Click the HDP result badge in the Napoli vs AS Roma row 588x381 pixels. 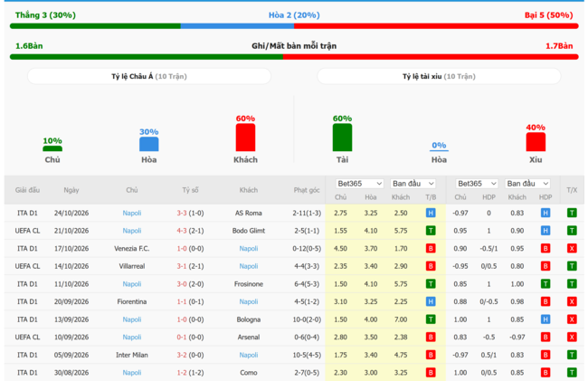coord(545,213)
